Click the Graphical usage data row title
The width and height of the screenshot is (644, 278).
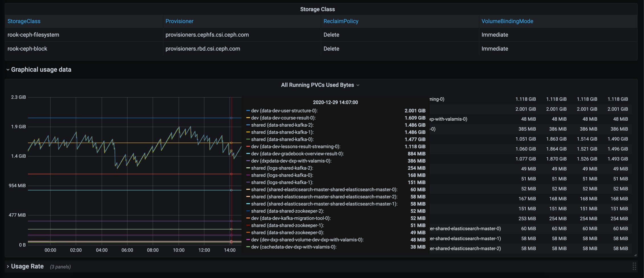[41, 70]
